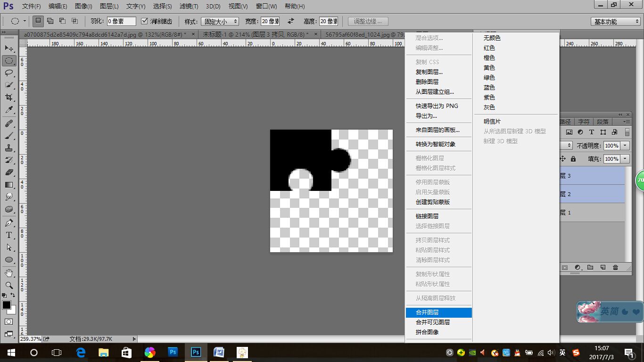Expand the 不透明度 opacity dropdown arrow

coord(625,146)
